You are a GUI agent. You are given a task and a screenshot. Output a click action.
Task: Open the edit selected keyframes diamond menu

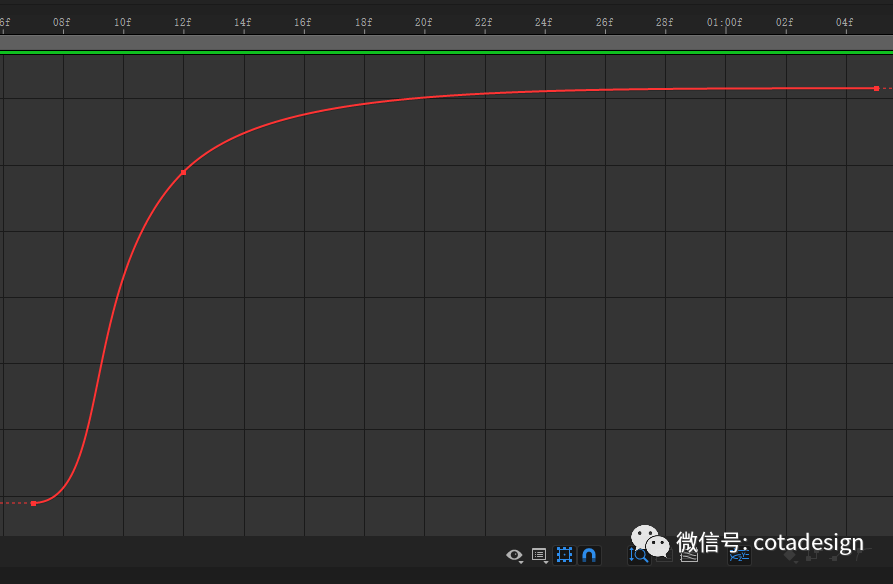pos(790,556)
